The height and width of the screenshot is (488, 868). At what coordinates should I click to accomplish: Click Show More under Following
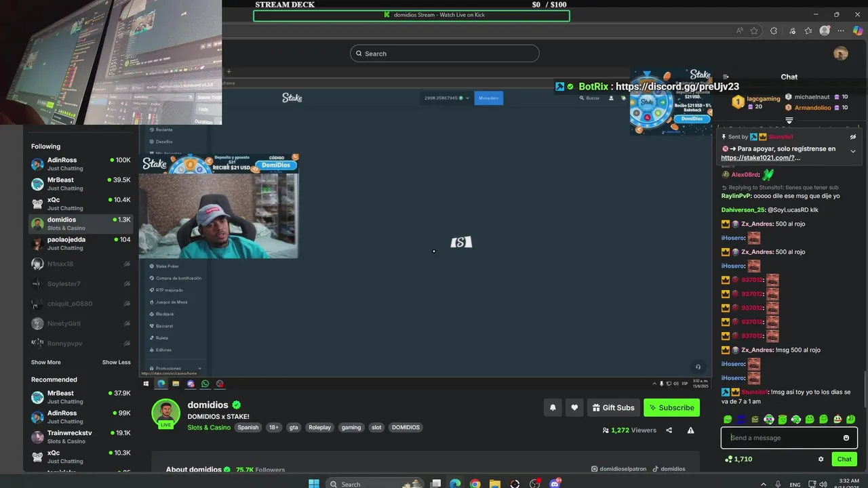(45, 362)
